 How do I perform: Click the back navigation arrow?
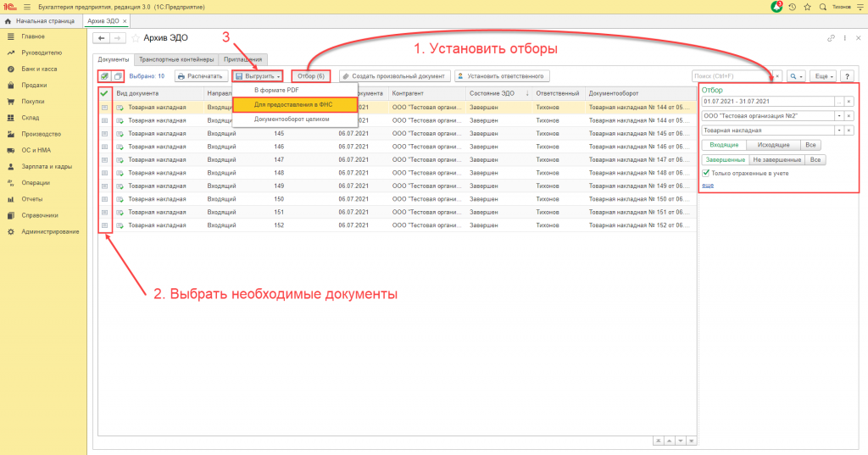click(x=101, y=38)
